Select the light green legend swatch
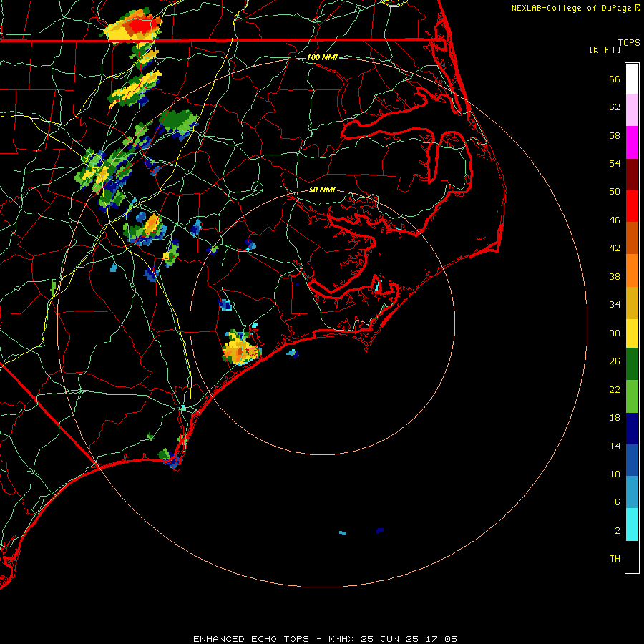The image size is (644, 644). (x=632, y=396)
